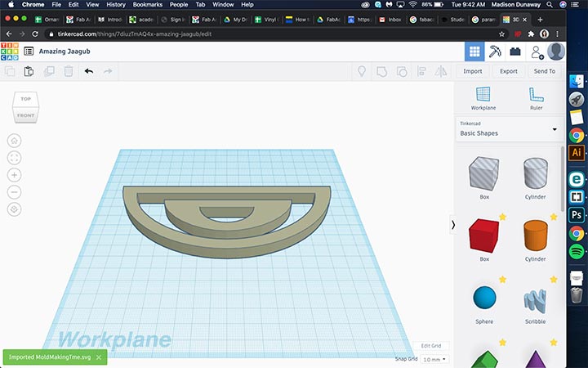Viewport: 588px width, 368px height.
Task: Click the Copy toolbar icon
Action: [10, 71]
